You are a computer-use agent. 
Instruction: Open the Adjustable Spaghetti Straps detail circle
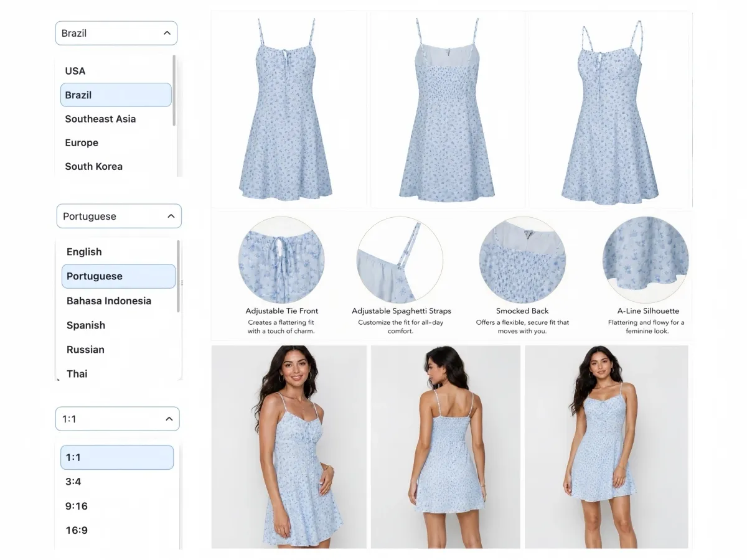400,260
